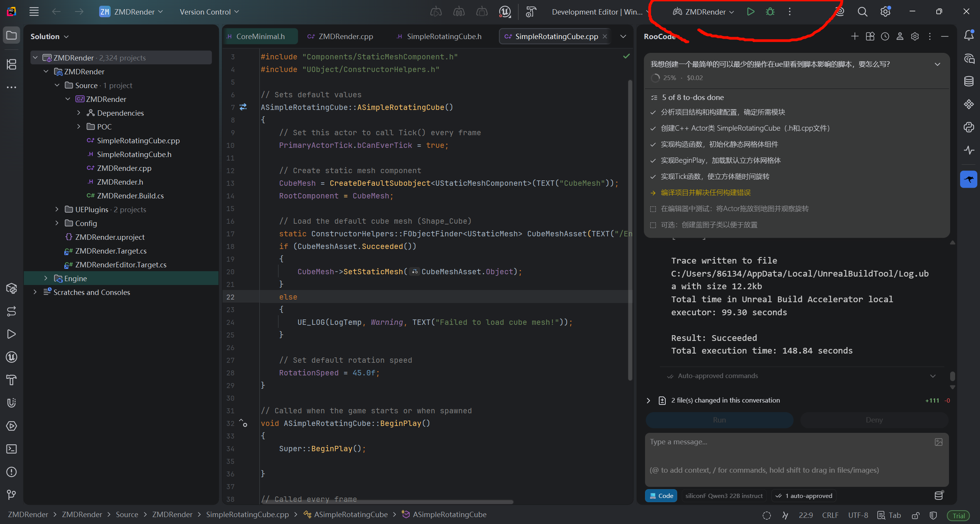Toggle the read-only lock in the status bar

pos(915,515)
